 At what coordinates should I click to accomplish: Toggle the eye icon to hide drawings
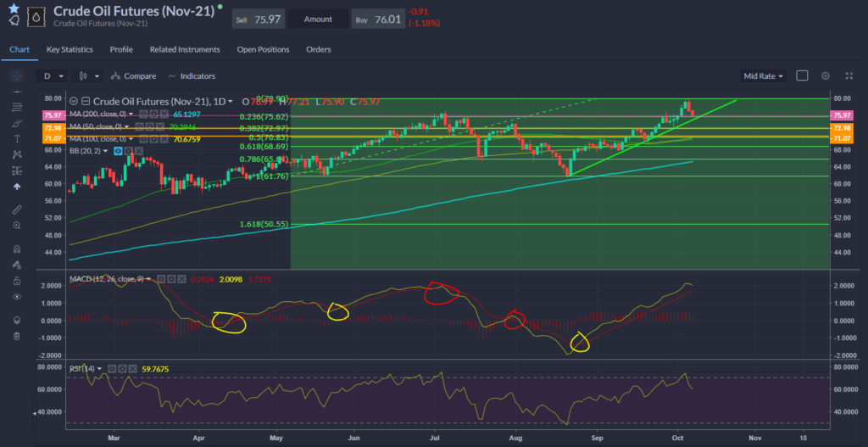tap(17, 297)
